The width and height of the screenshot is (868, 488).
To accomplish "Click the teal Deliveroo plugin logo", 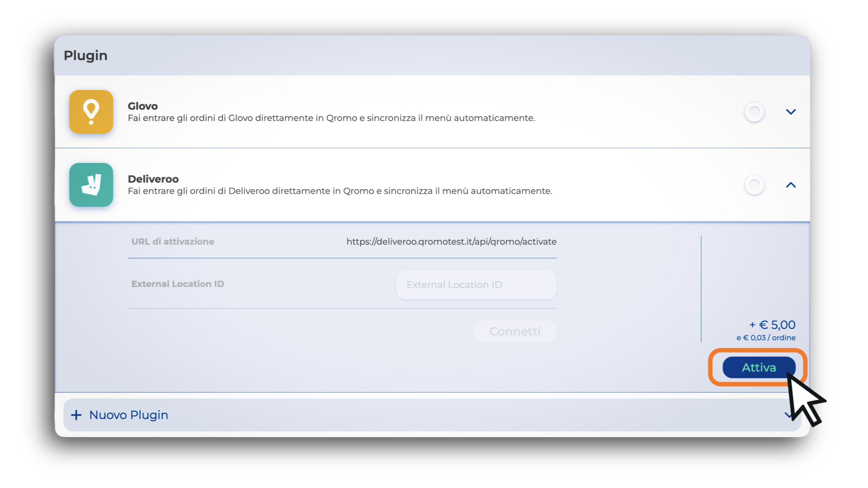I will click(91, 185).
